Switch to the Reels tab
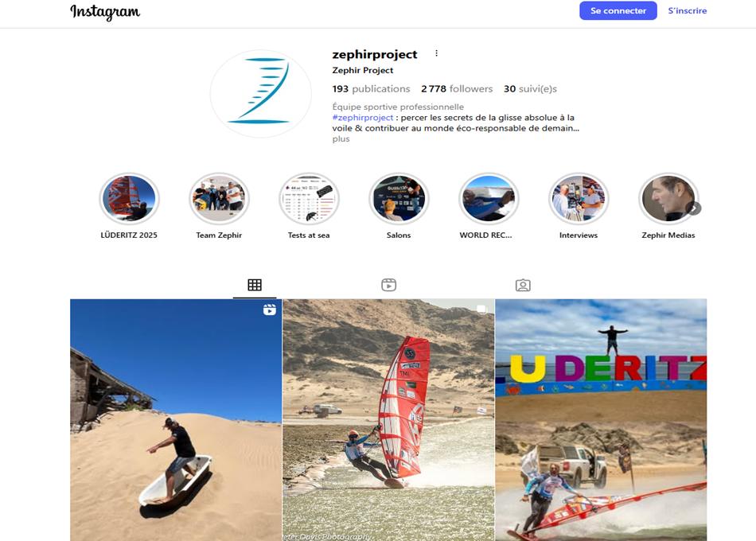 388,285
